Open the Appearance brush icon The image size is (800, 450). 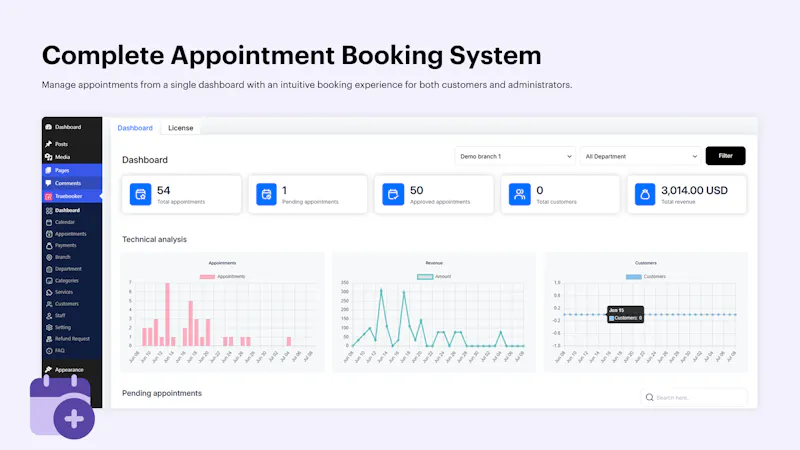(48, 369)
